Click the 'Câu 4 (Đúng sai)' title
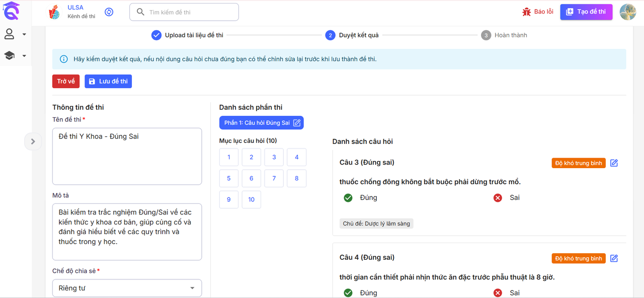Screen dimensions: 644x298 [367, 257]
